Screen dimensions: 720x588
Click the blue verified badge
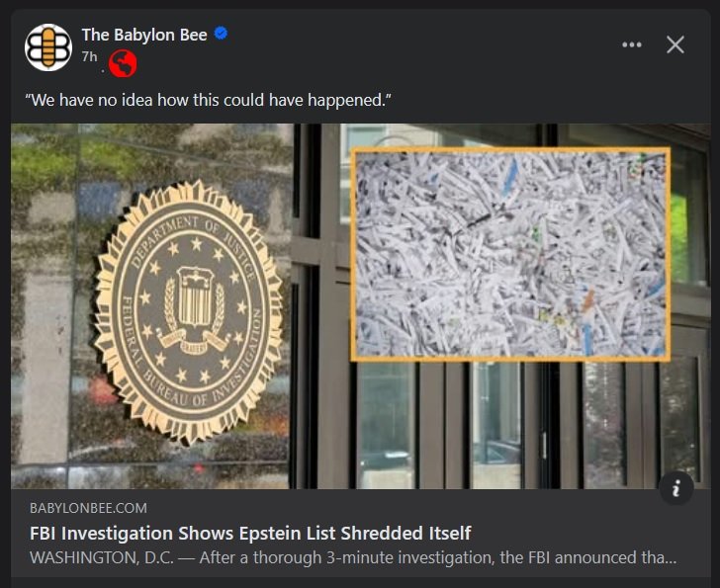221,34
